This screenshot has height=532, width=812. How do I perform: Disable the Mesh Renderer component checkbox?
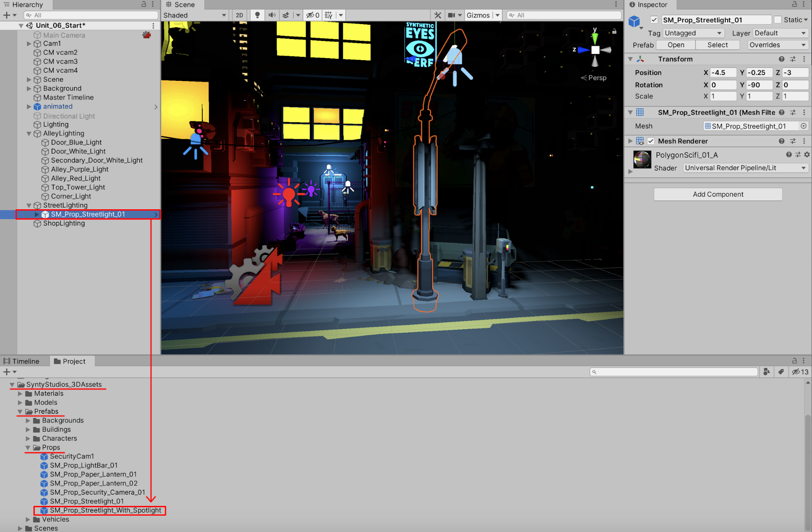click(651, 141)
